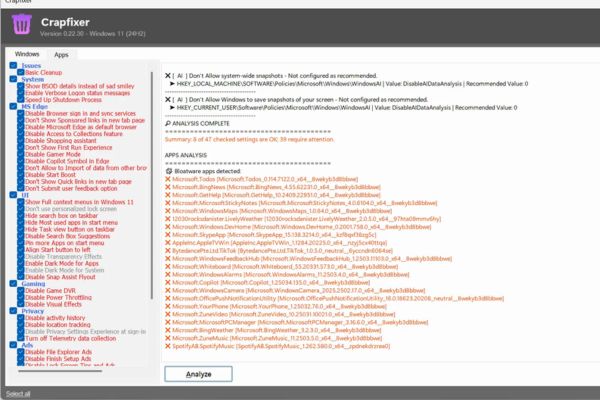Screen dimensions: 600x400
Task: Click the red X beside BytedancePte.Ltd.TikTok
Action: tap(168, 251)
